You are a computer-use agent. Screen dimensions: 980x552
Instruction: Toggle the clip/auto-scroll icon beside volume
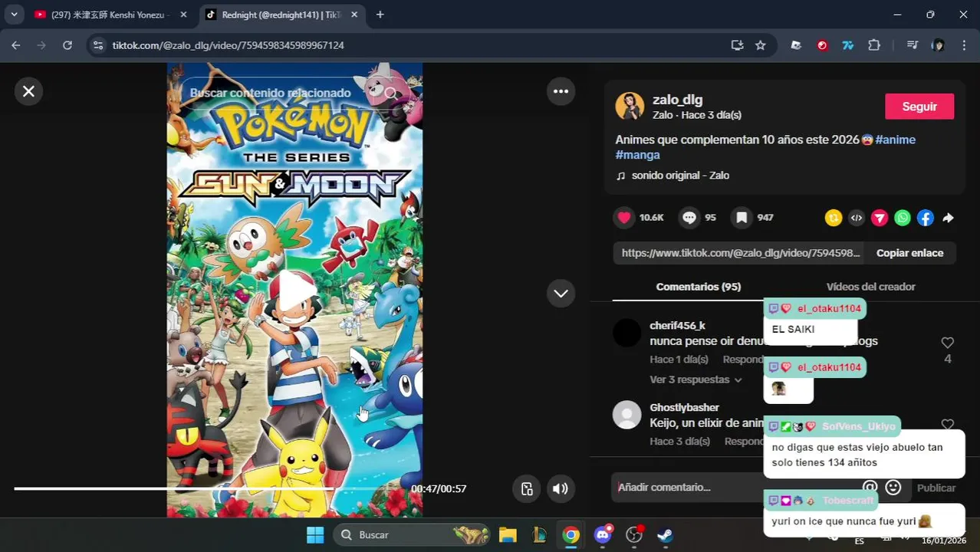527,488
